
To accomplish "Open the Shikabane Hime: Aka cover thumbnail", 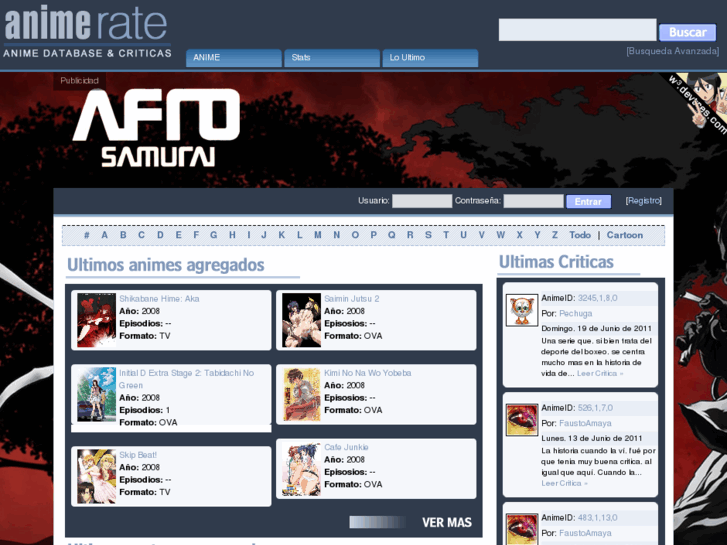I will [x=96, y=320].
